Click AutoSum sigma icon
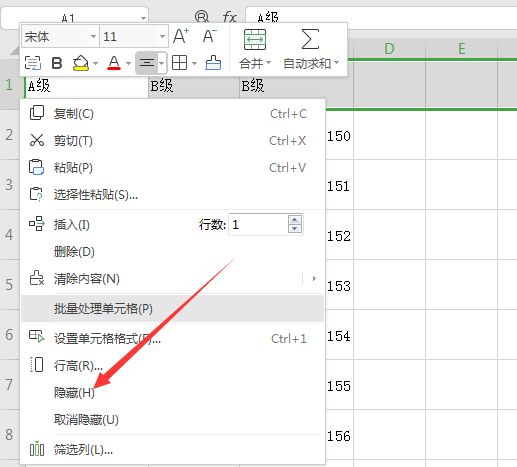The height and width of the screenshot is (467, 517). (310, 39)
